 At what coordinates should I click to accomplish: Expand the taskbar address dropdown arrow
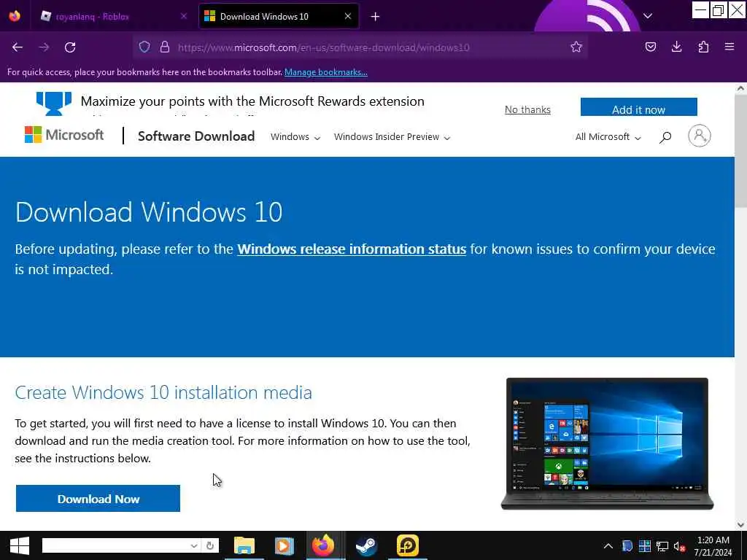tap(194, 545)
